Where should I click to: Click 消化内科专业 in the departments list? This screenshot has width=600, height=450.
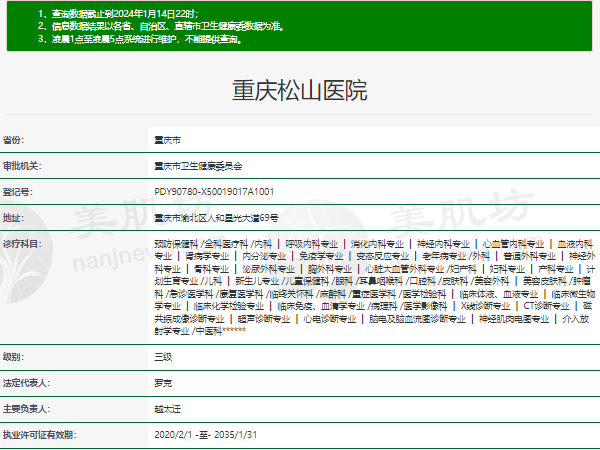point(377,244)
